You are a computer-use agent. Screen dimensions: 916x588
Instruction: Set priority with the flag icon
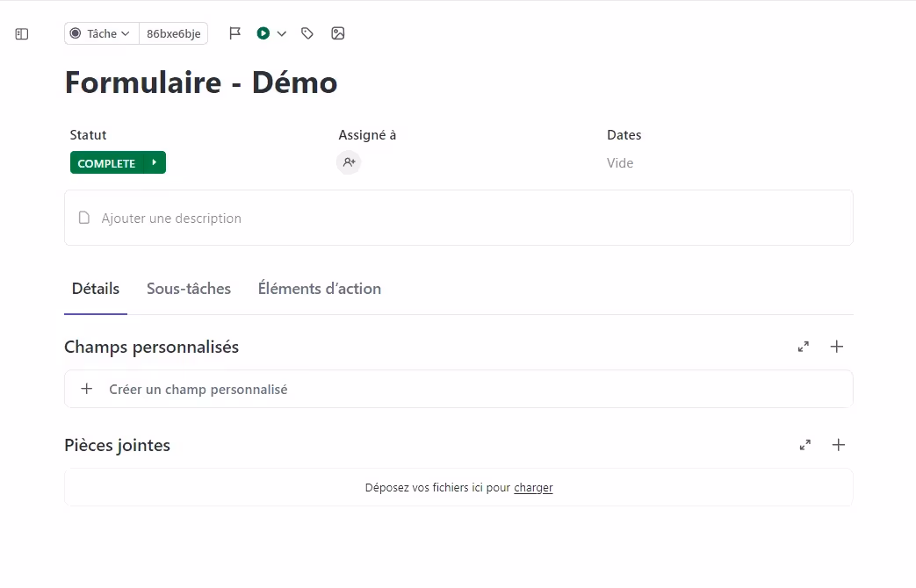[x=234, y=33]
